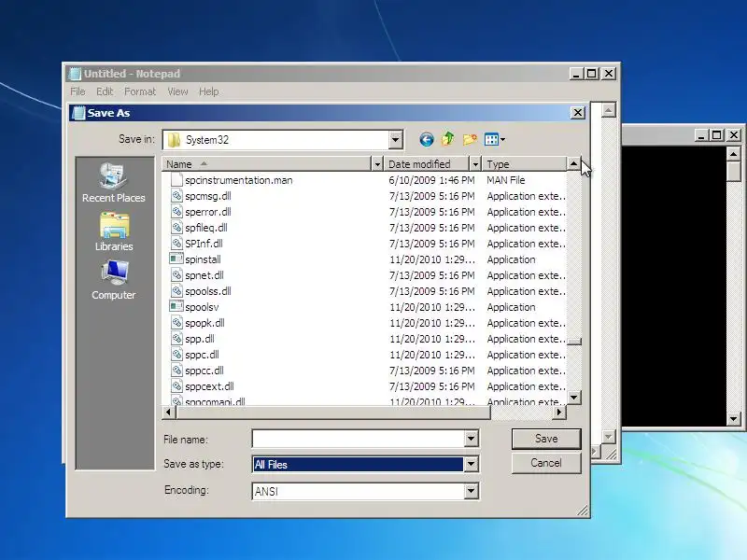Click the Cancel button
Image resolution: width=747 pixels, height=560 pixels.
546,463
